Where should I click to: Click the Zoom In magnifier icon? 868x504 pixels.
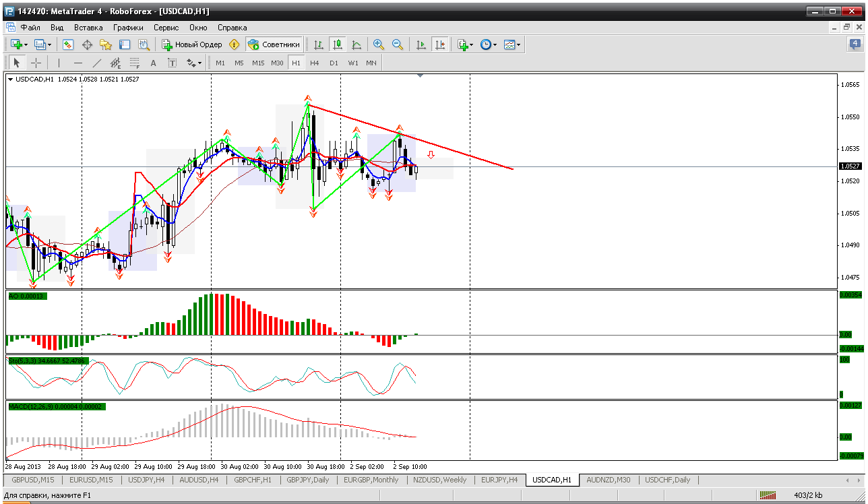pos(379,44)
